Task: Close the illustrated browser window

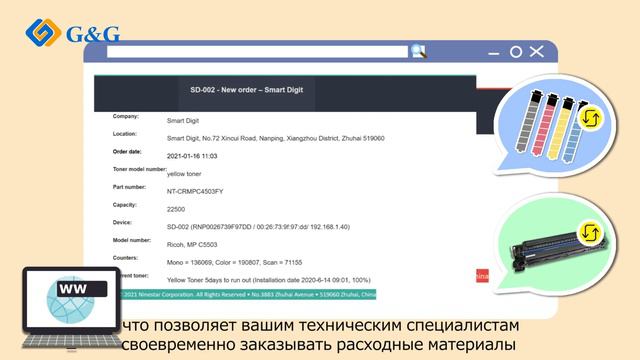Action: click(x=537, y=51)
